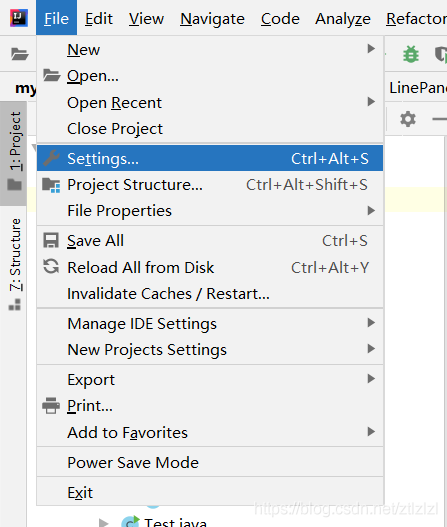This screenshot has width=447, height=527.
Task: Select Save All with floppy disk icon
Action: pyautogui.click(x=210, y=241)
